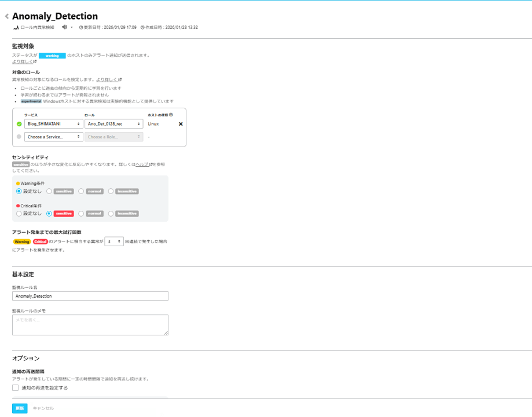
Task: Click the back chevron beside Anomaly_Detection title
Action: [x=7, y=17]
